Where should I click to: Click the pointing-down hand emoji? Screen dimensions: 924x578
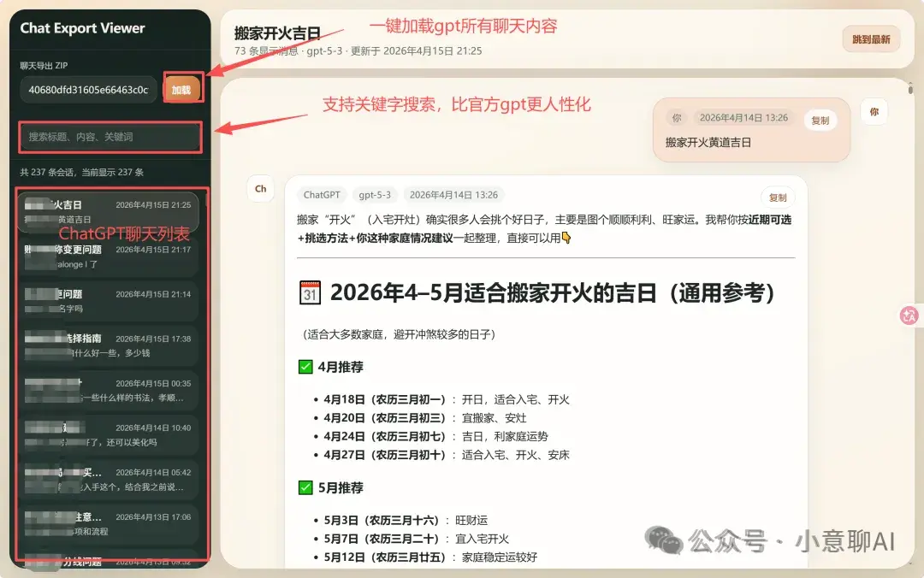click(566, 238)
